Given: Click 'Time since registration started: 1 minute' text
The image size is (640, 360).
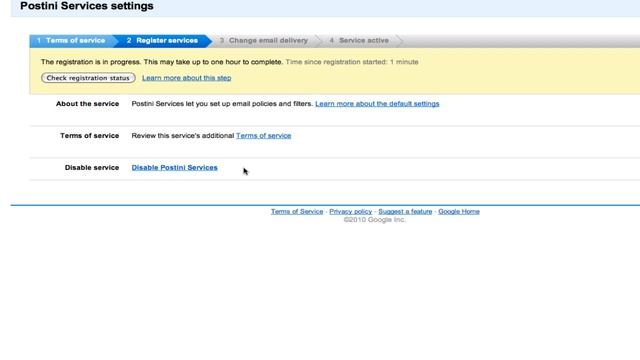Looking at the screenshot, I should (x=352, y=62).
